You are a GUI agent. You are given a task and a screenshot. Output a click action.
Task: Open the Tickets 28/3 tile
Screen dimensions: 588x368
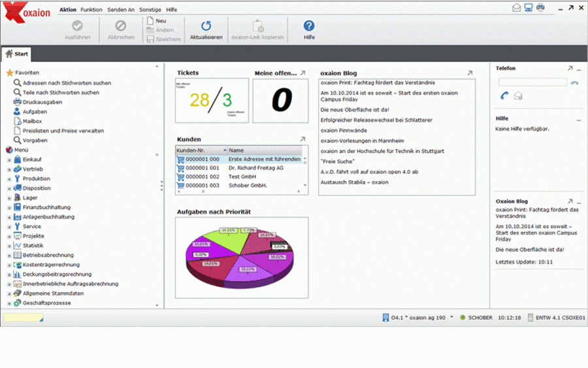click(x=212, y=101)
